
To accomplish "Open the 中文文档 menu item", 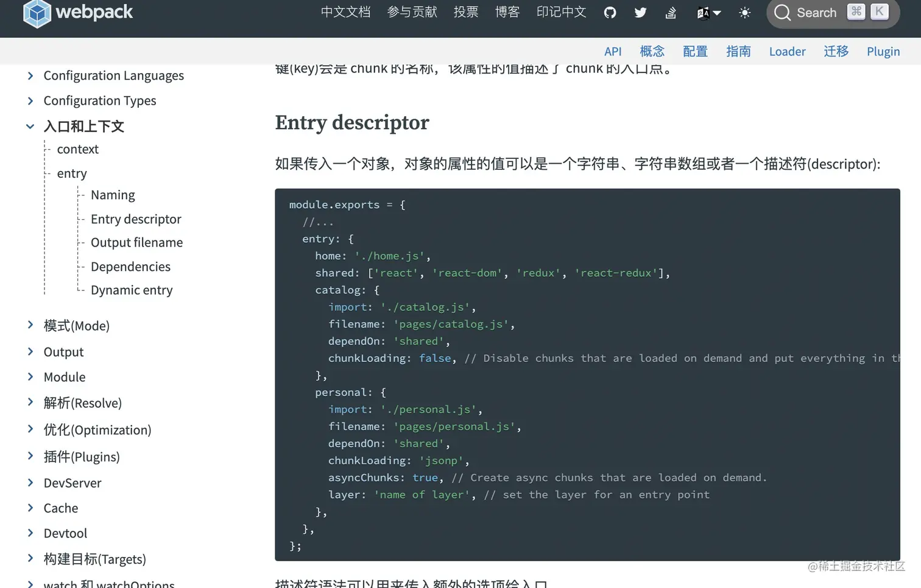I will click(345, 13).
